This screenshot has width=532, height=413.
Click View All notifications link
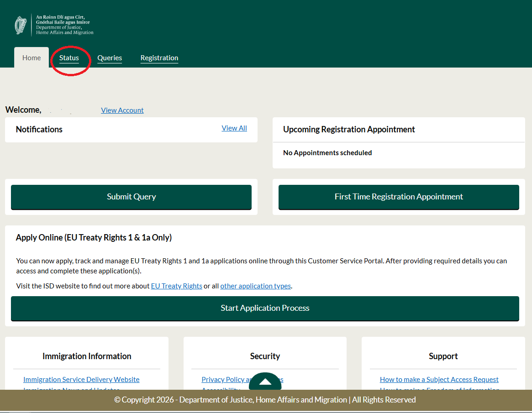[234, 128]
